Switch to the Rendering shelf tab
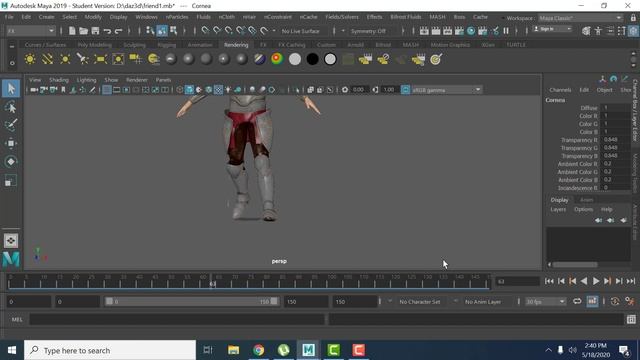The height and width of the screenshot is (360, 640). (x=236, y=45)
